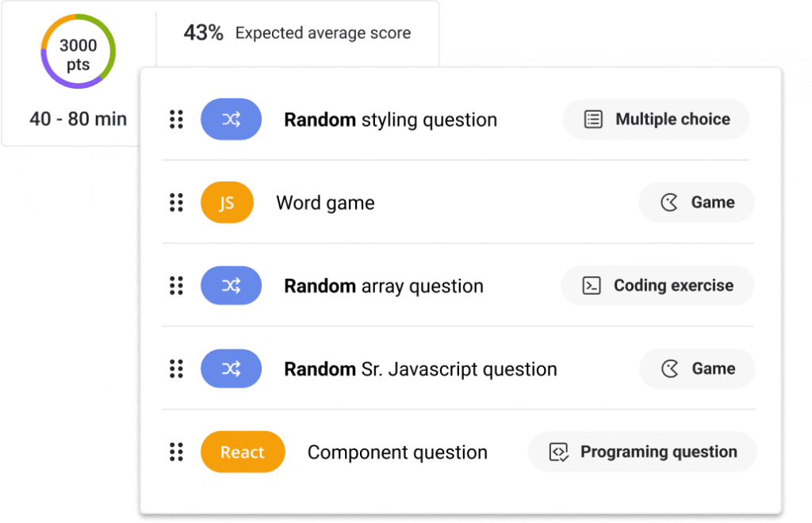Click the drag handle next to Word game
Screen dimensions: 812x523
(x=176, y=203)
